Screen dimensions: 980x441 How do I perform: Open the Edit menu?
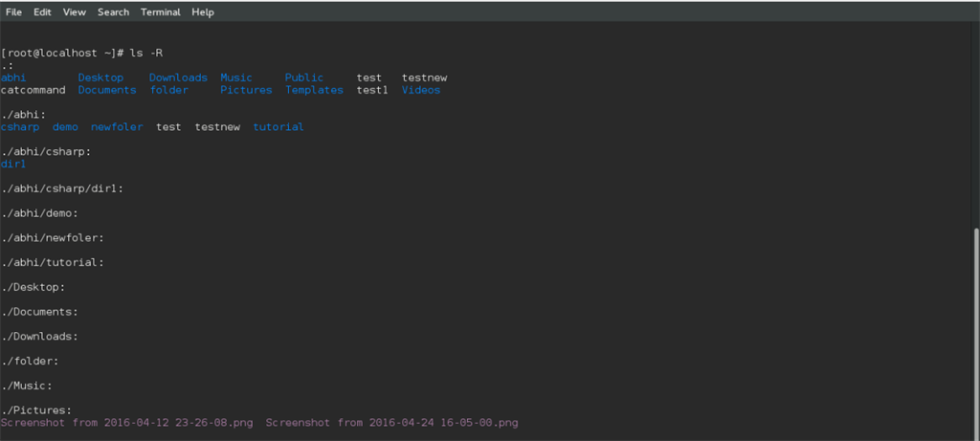click(43, 12)
